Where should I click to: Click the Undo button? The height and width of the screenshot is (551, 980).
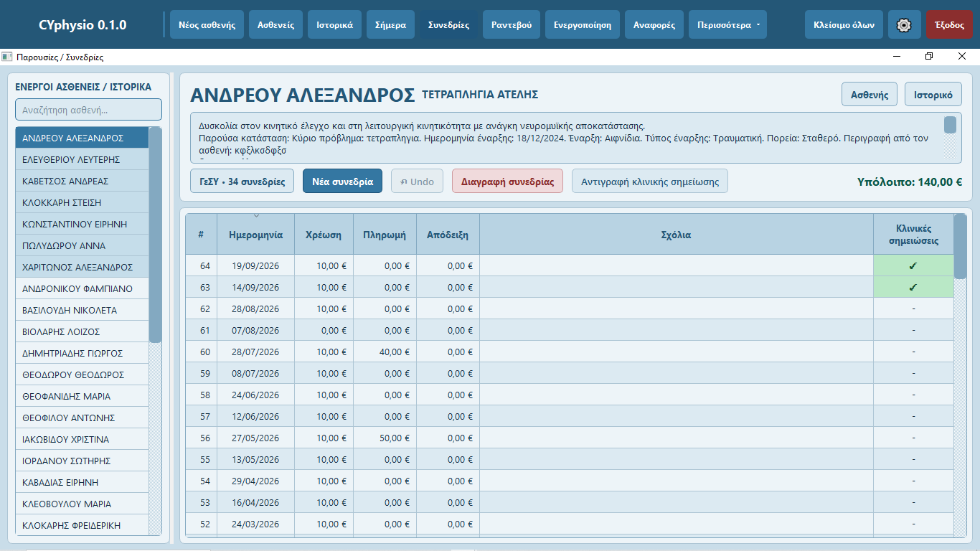[x=418, y=182]
